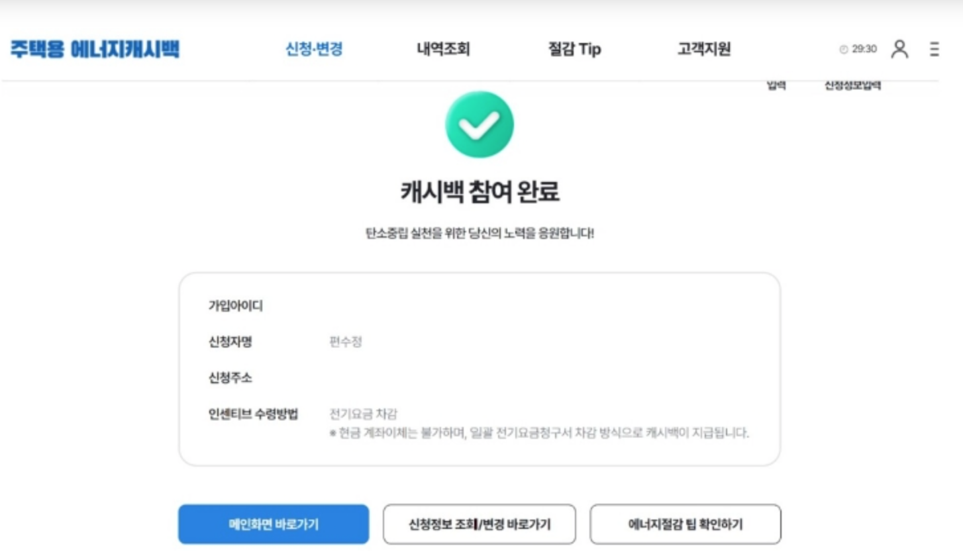The width and height of the screenshot is (963, 560).
Task: Open the 내역조회 menu
Action: (x=443, y=49)
